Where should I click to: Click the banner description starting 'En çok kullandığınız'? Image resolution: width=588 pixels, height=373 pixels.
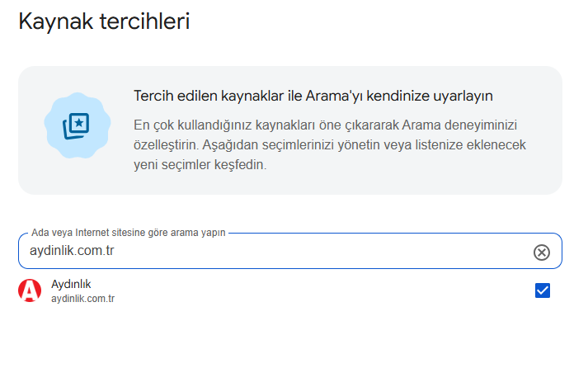click(x=330, y=145)
